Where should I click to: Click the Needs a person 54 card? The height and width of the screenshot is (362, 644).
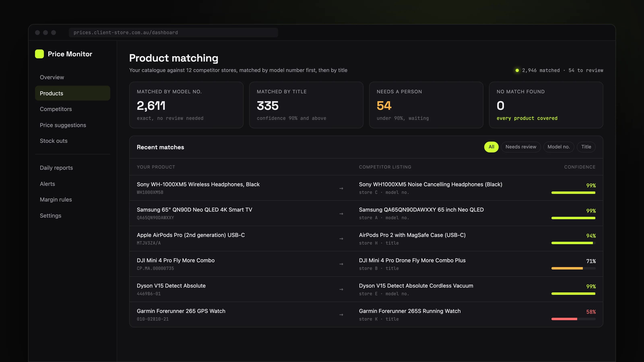[x=426, y=105]
